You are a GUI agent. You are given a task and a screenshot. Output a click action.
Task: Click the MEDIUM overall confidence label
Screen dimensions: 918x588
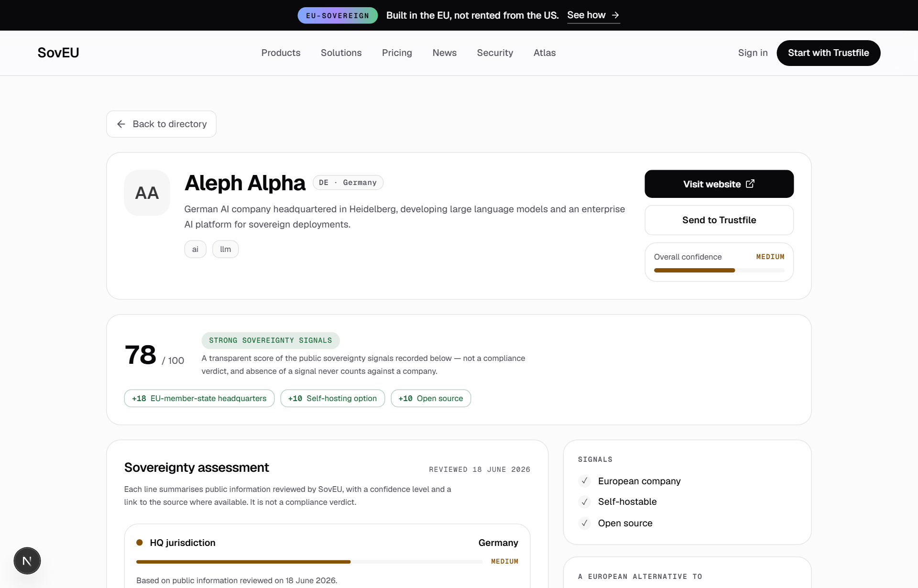point(770,257)
